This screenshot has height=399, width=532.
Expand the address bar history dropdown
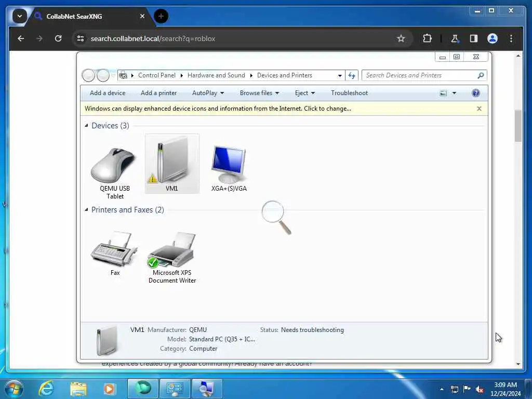340,76
